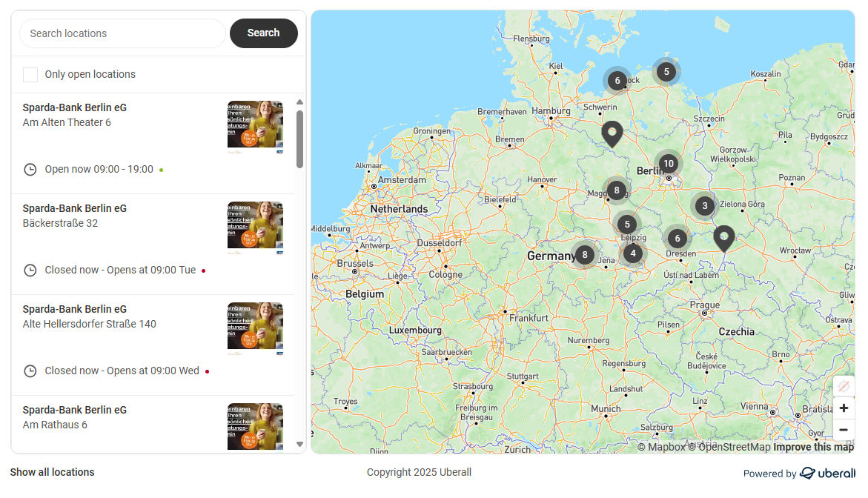Open the thumbnail image for Bäckerstraße 32
The image size is (868, 498).
click(255, 228)
